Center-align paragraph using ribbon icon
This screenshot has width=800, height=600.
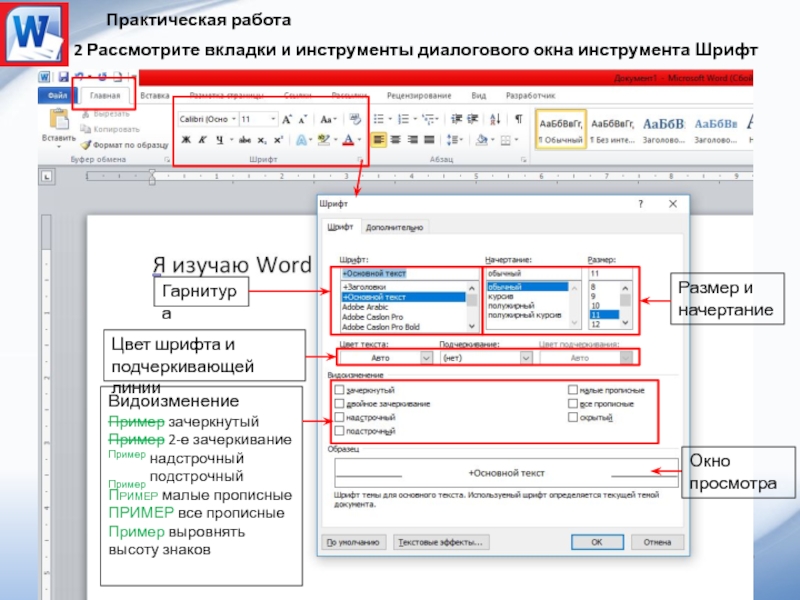pyautogui.click(x=395, y=140)
